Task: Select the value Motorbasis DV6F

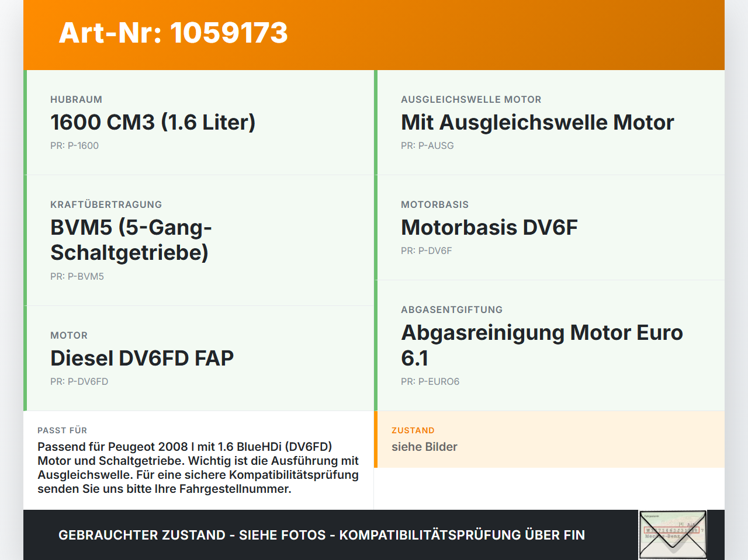Action: 489,227
